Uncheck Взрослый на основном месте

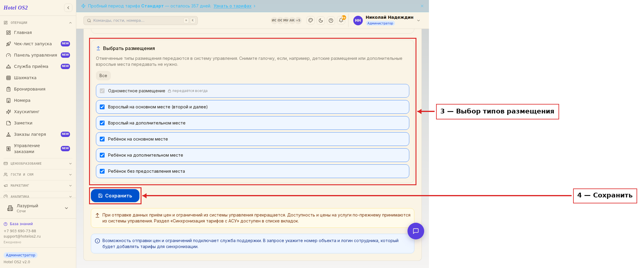[102, 107]
